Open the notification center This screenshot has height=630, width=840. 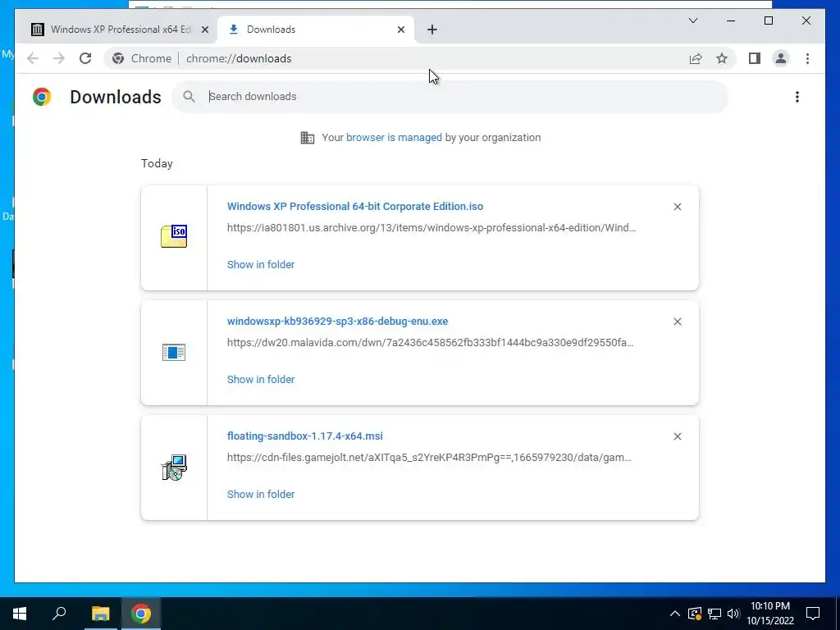(x=813, y=614)
